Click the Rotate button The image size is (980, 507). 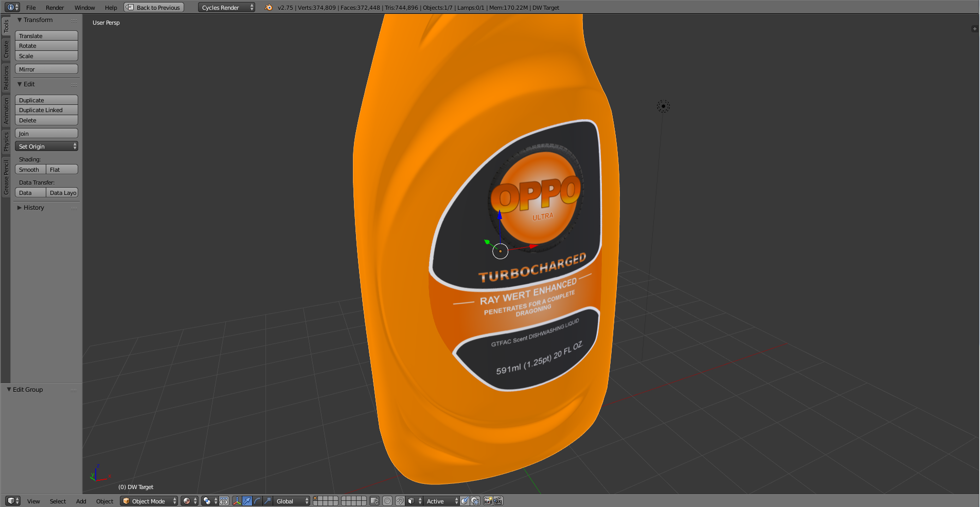point(46,46)
